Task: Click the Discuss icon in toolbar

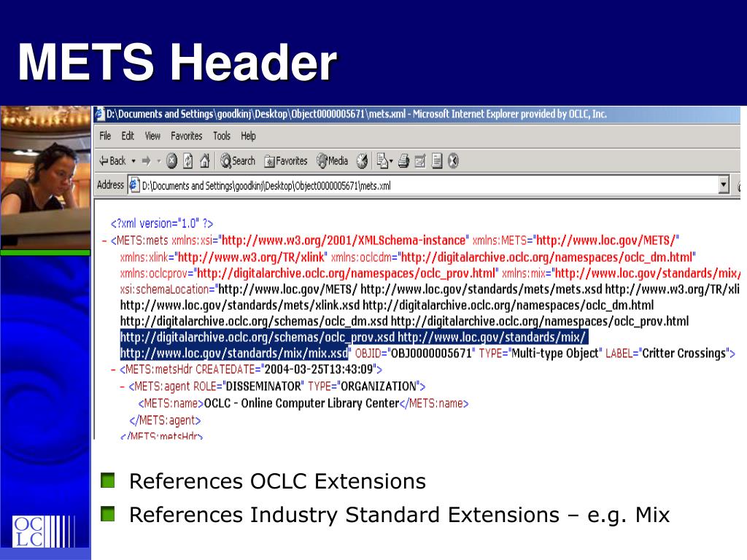Action: tap(437, 161)
